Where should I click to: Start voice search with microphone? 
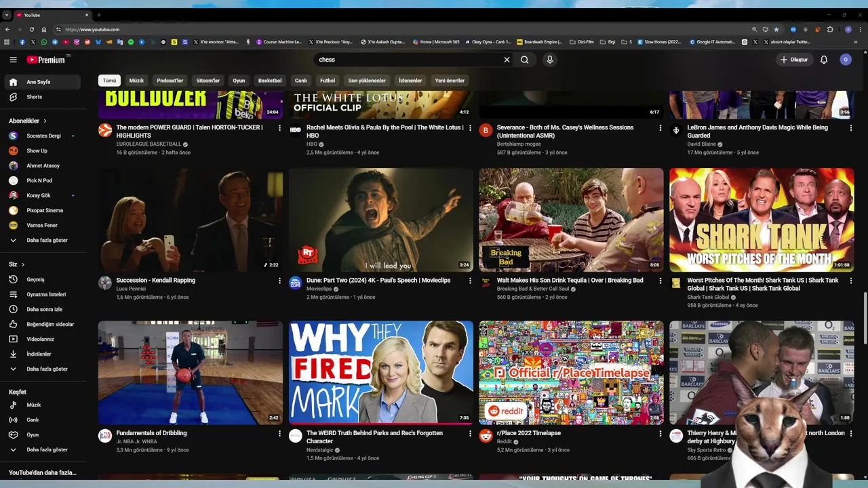[x=550, y=60]
